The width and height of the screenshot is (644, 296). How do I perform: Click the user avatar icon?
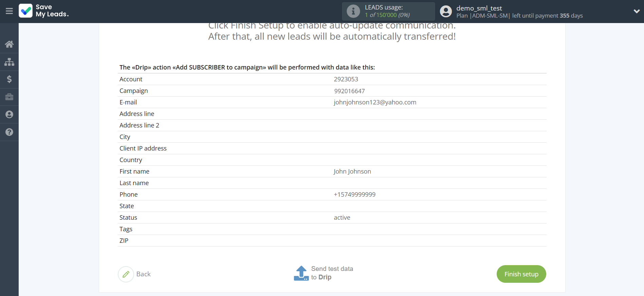pos(446,11)
